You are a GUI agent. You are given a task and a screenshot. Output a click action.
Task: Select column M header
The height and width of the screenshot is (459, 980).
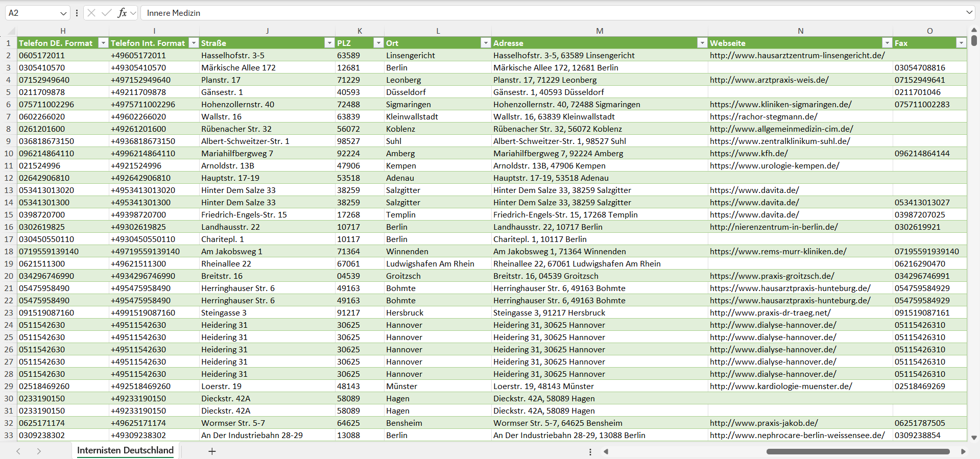(600, 31)
